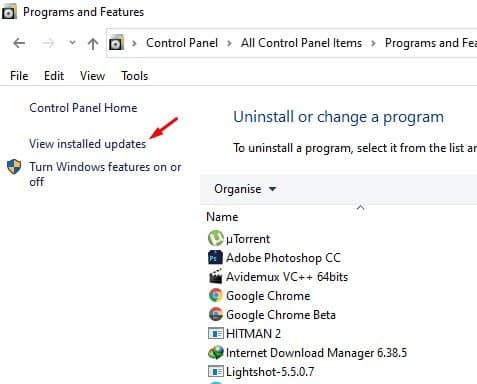477x384 pixels.
Task: Select Google Chrome Beta entry
Action: tap(281, 315)
